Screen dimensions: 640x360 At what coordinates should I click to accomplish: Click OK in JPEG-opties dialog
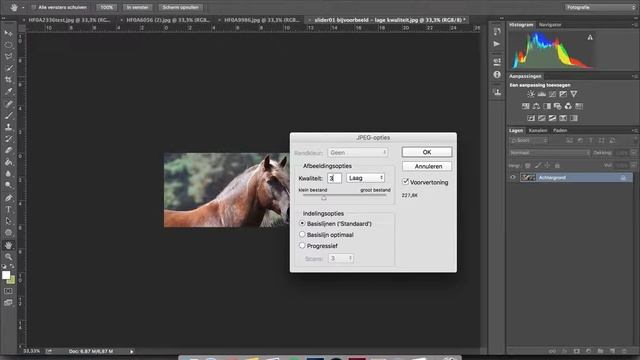click(x=427, y=152)
